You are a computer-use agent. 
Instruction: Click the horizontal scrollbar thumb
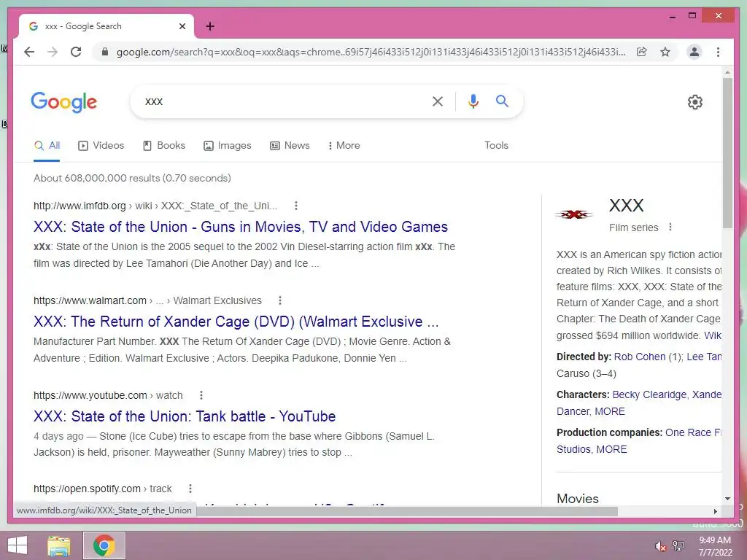pos(407,511)
